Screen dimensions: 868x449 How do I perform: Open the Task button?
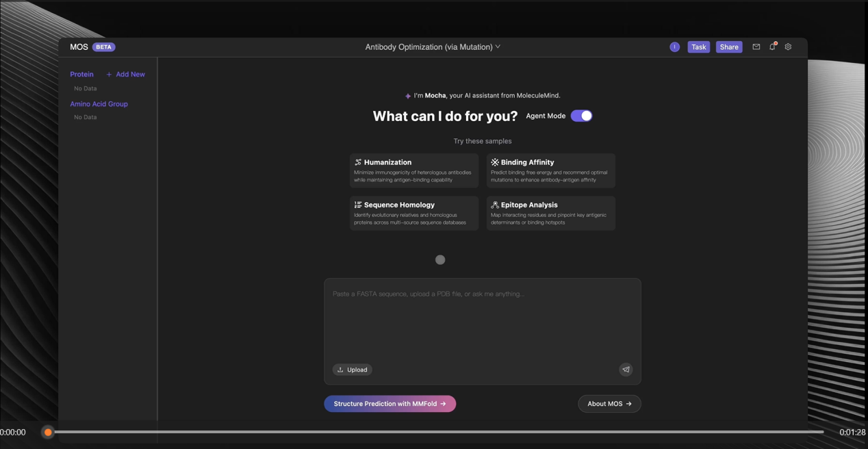coord(698,47)
